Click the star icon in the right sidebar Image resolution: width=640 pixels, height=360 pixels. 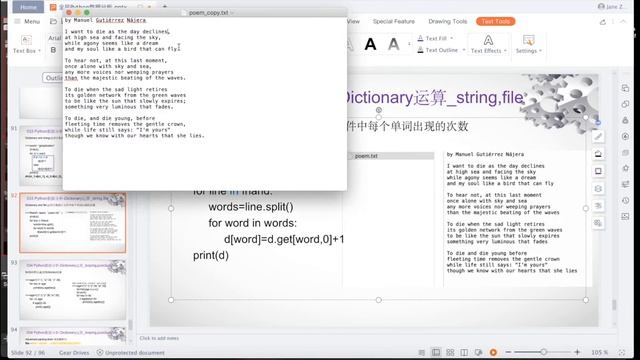[625, 168]
